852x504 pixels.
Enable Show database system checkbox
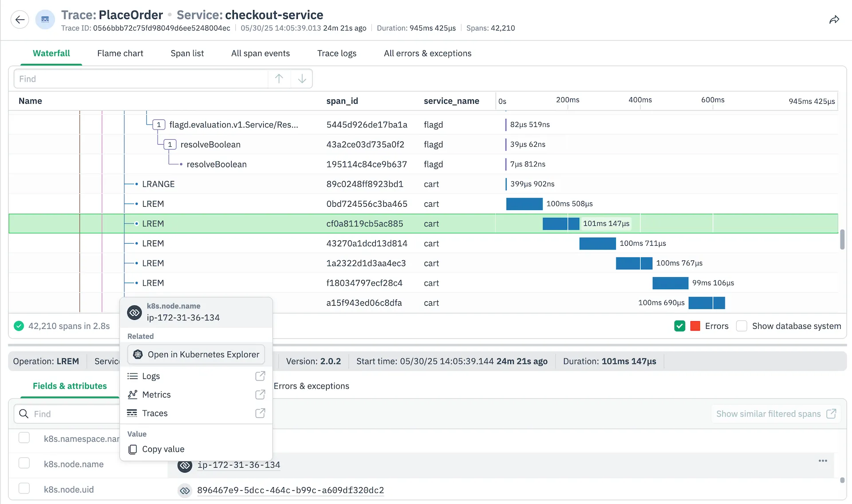pos(742,326)
